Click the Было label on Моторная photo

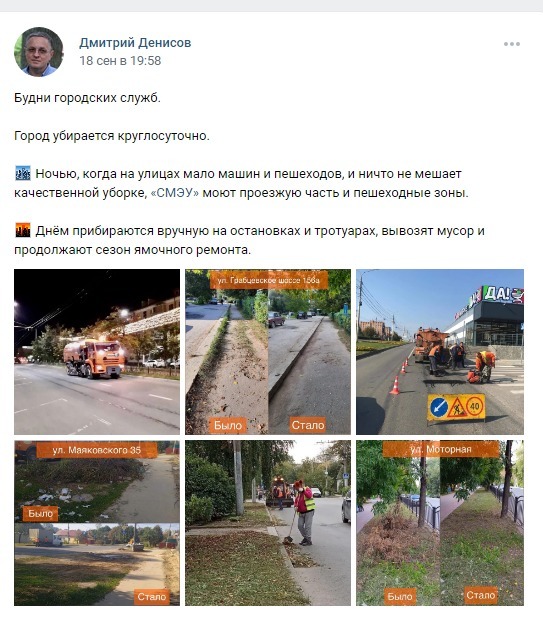click(400, 596)
